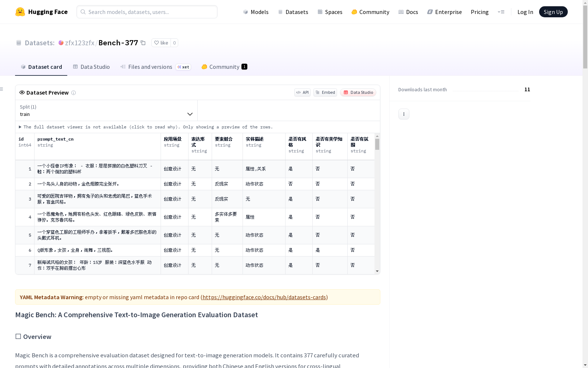Click the search magnifier icon
Viewport: 588px width, 368px height.
click(83, 12)
